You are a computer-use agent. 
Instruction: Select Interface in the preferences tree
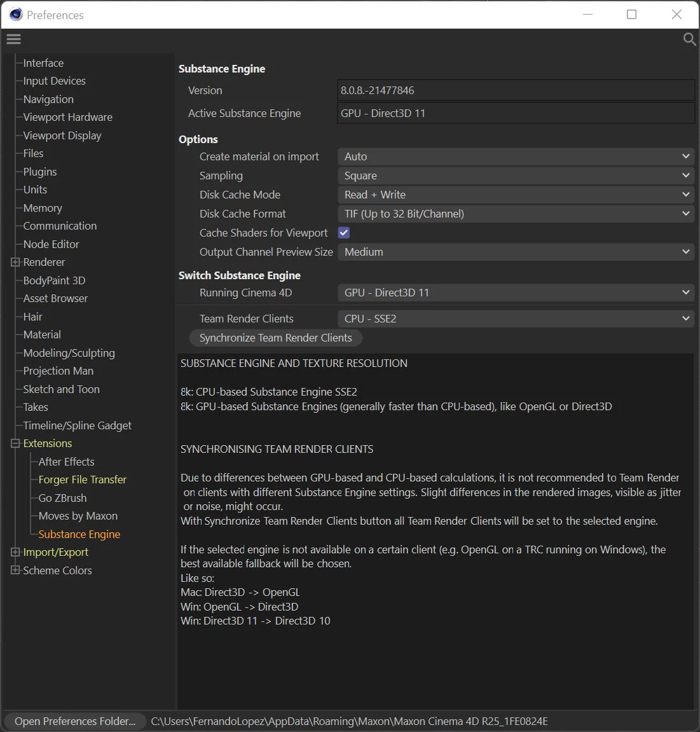click(x=43, y=63)
